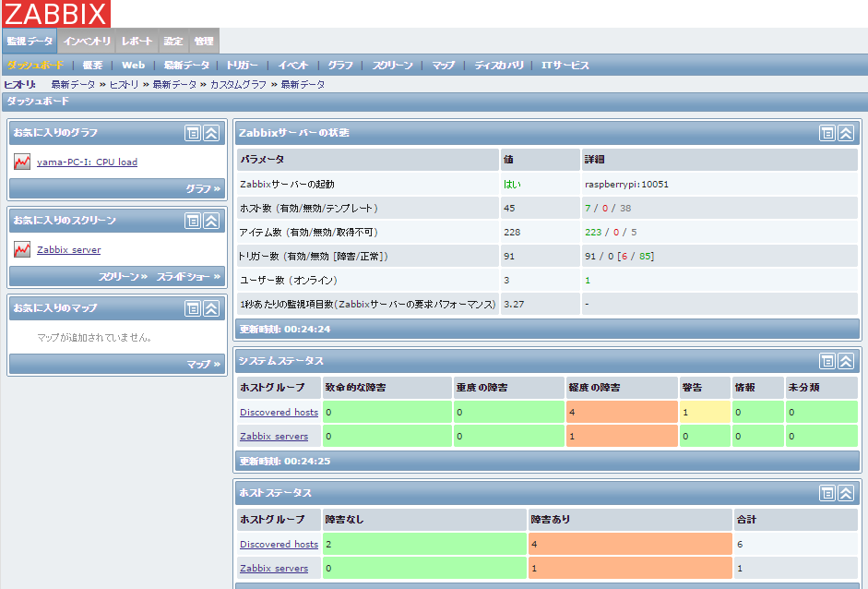Open カスタムグラフ in history breadcrumb
Screen dimensions: 868x589
click(x=238, y=85)
